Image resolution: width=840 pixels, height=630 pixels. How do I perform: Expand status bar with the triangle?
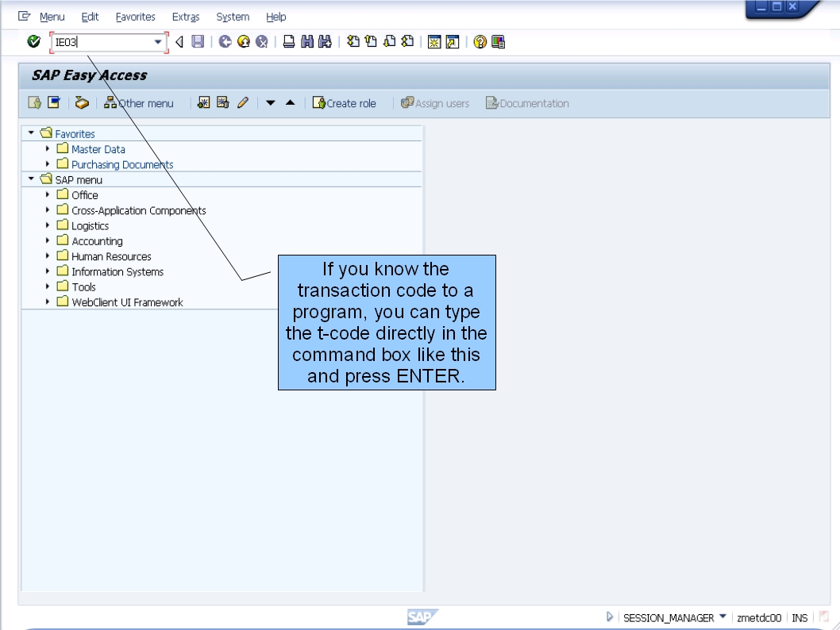609,617
